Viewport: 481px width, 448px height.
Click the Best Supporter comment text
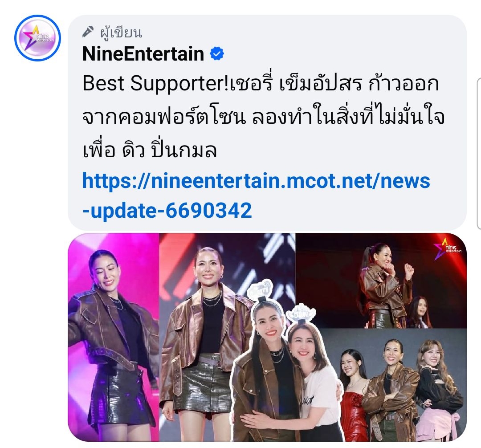pyautogui.click(x=263, y=117)
